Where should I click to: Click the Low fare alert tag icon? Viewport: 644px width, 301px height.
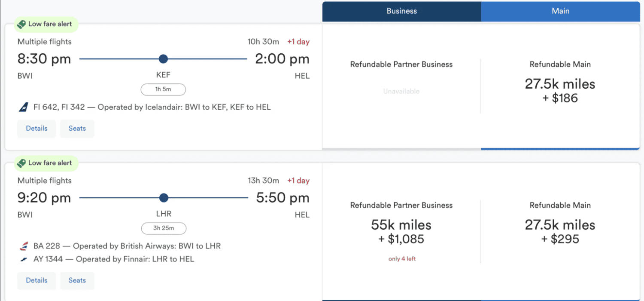(x=21, y=25)
